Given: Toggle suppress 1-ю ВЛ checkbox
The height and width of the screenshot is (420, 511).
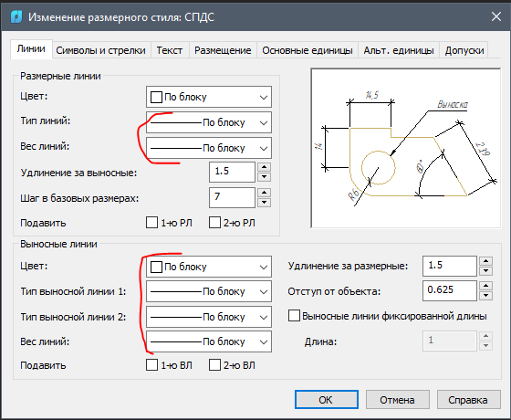Looking at the screenshot, I should point(151,365).
